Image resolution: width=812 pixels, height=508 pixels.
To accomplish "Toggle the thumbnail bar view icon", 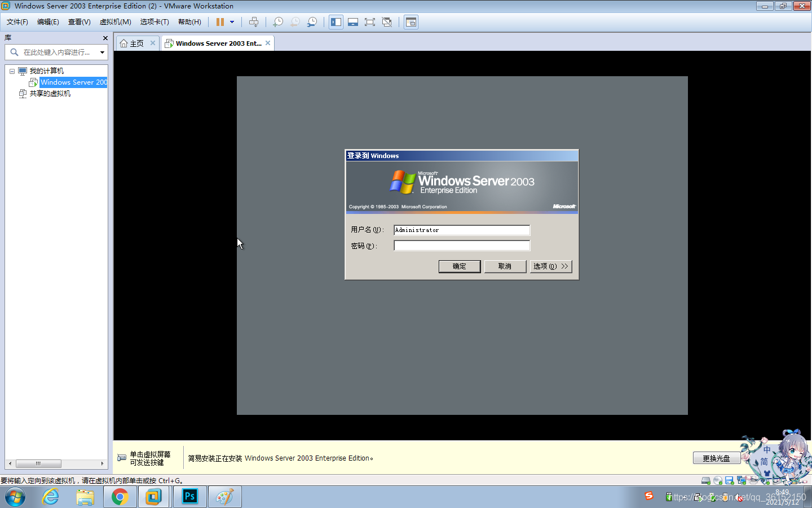I will [353, 22].
